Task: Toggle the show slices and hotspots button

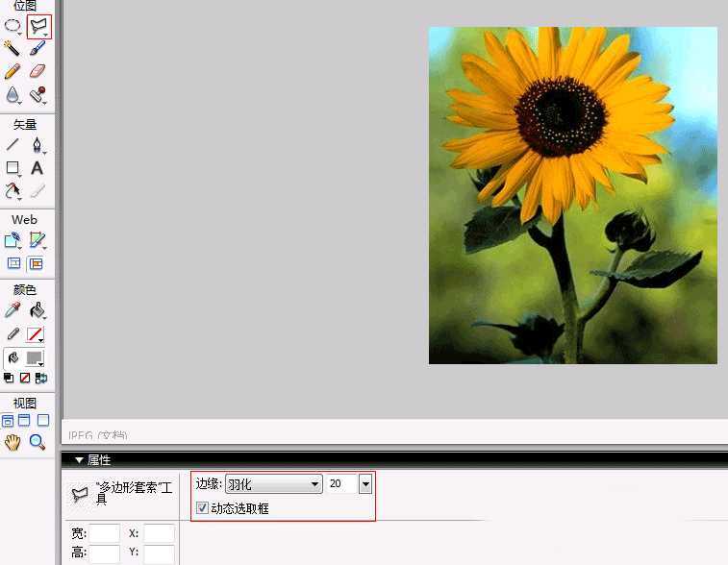Action: click(37, 263)
